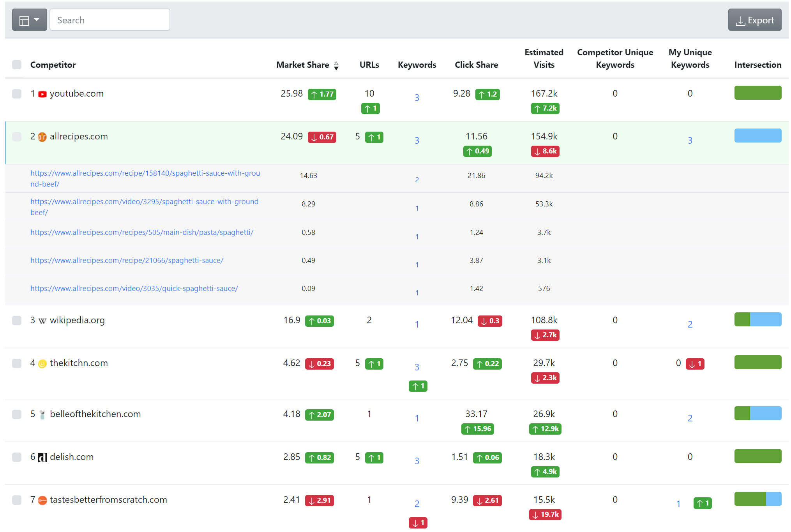Click wikipedia.org click share down 0.3 badge
The height and width of the screenshot is (532, 791).
[x=490, y=321]
